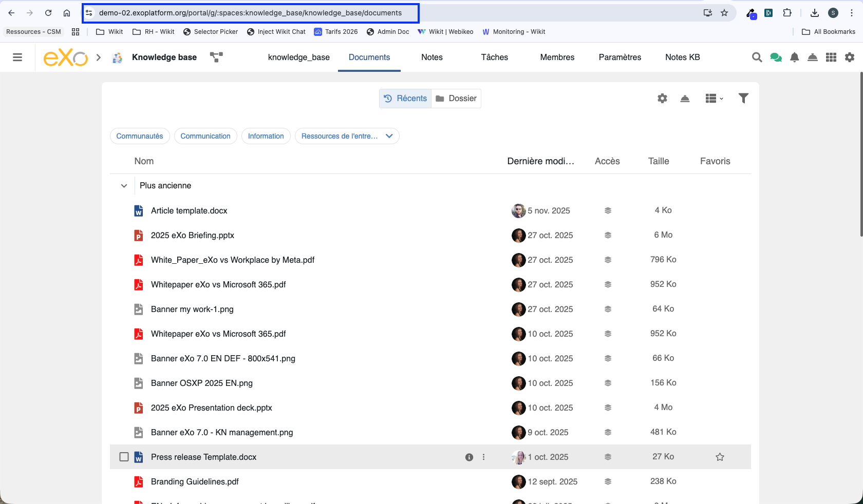Viewport: 863px width, 504px height.
Task: Add Press release Template.docx to favorites
Action: pyautogui.click(x=720, y=457)
